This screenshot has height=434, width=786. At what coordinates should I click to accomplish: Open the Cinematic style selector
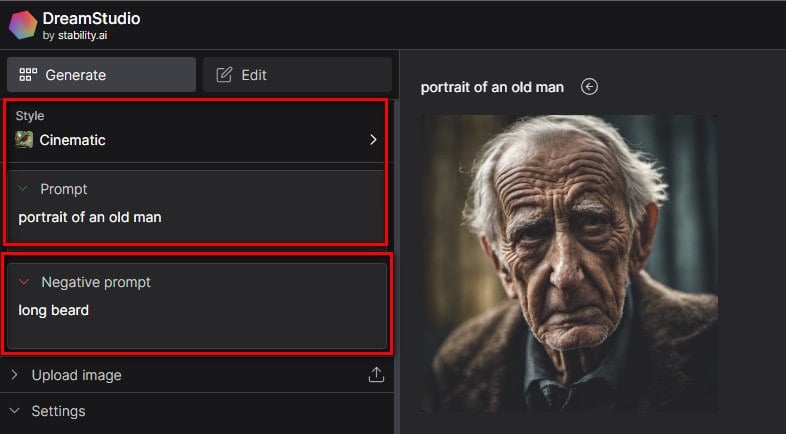196,140
